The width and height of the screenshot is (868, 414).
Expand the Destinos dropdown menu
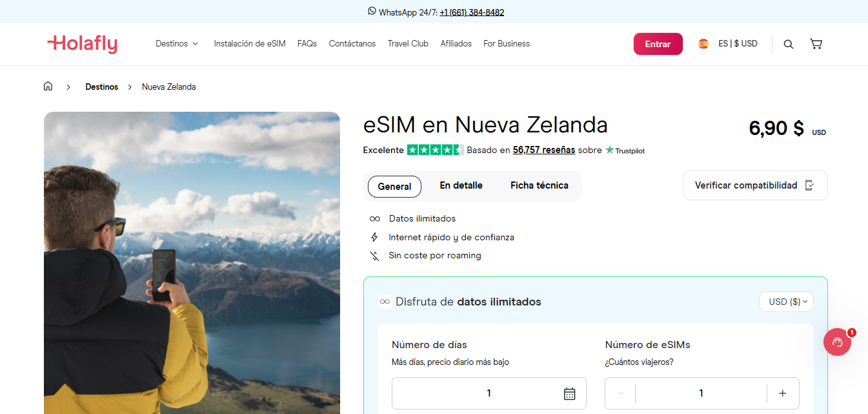(x=177, y=44)
